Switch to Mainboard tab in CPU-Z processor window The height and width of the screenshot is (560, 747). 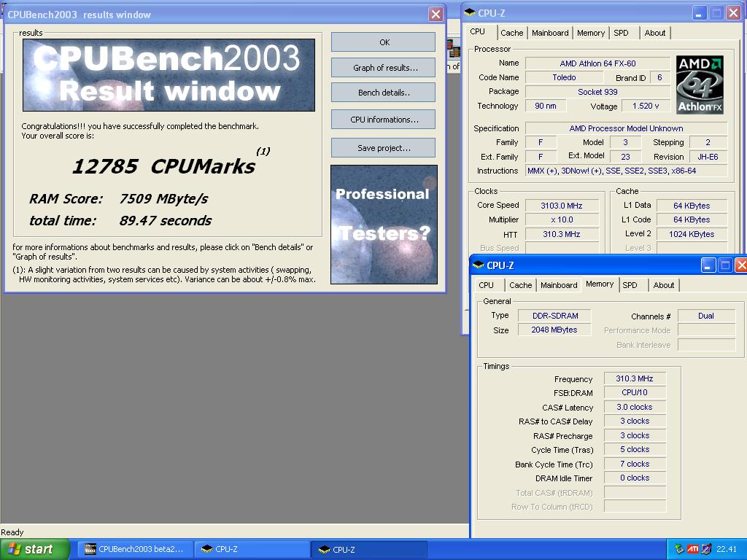pos(550,33)
